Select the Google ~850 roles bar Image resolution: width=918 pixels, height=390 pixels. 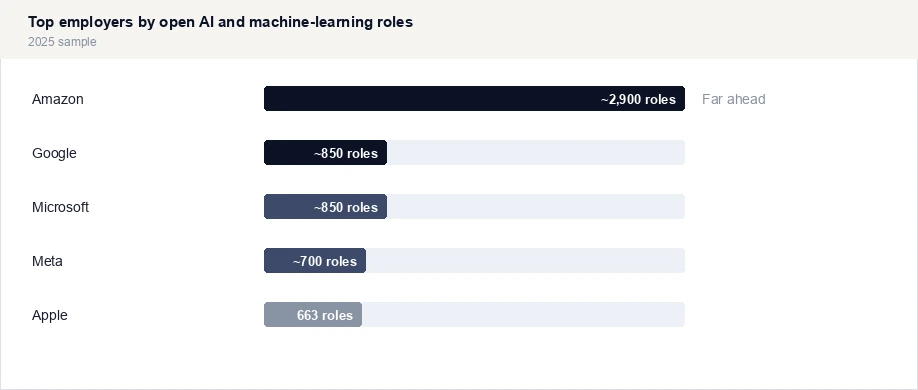(326, 152)
